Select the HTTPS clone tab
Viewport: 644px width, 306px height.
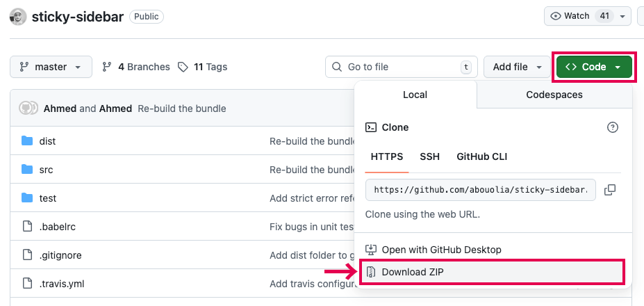tap(387, 156)
